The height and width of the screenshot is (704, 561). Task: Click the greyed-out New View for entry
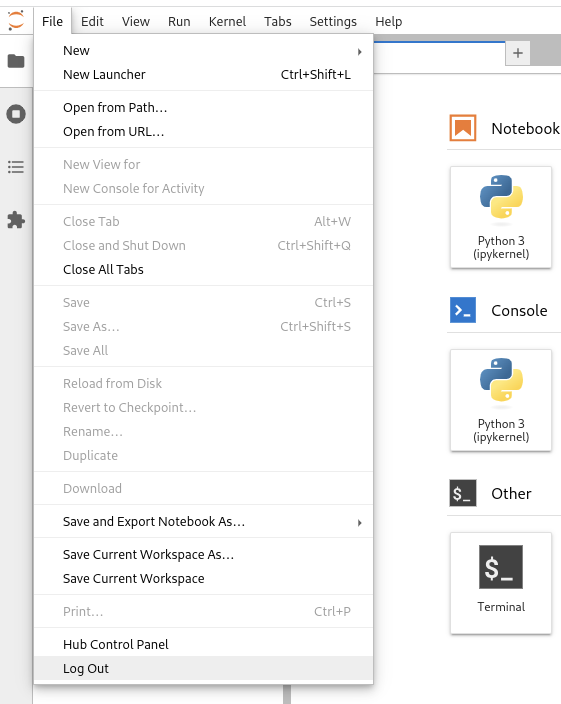tap(203, 164)
